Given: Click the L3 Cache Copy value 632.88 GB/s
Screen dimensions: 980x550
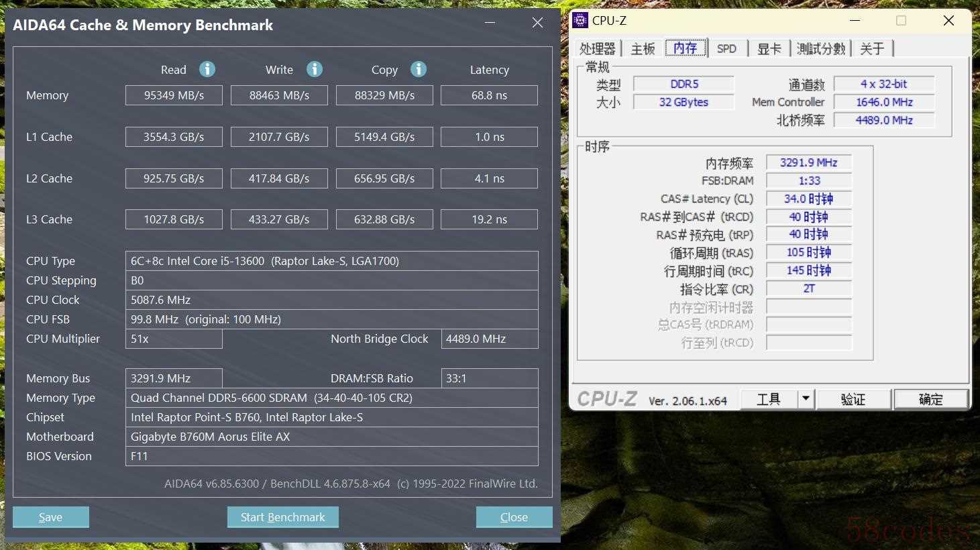Looking at the screenshot, I should tap(384, 219).
